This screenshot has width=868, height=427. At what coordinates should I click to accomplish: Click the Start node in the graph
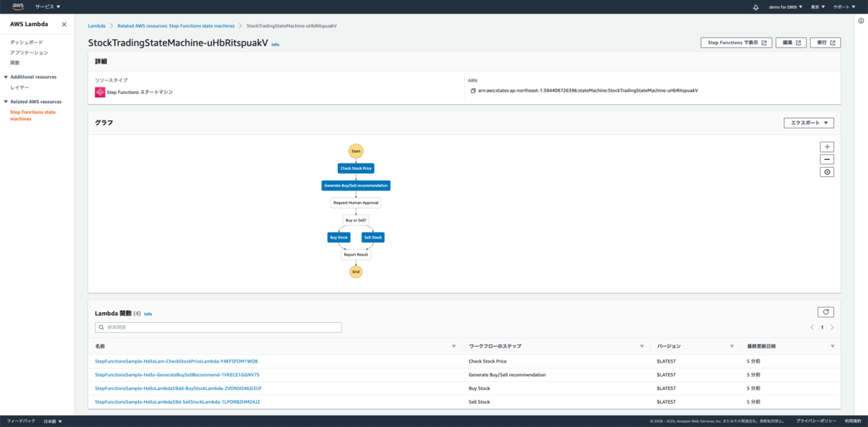click(355, 151)
